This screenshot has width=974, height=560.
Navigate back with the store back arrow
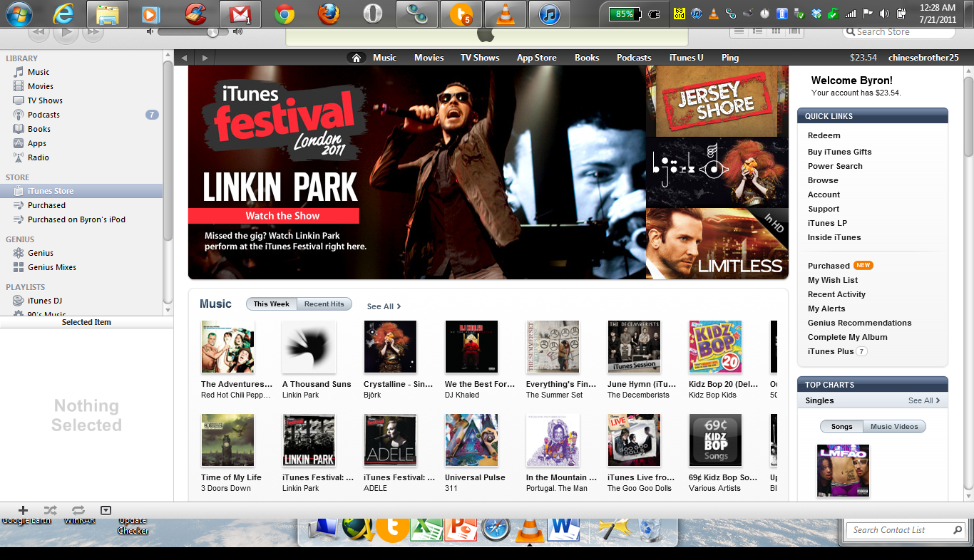click(184, 58)
